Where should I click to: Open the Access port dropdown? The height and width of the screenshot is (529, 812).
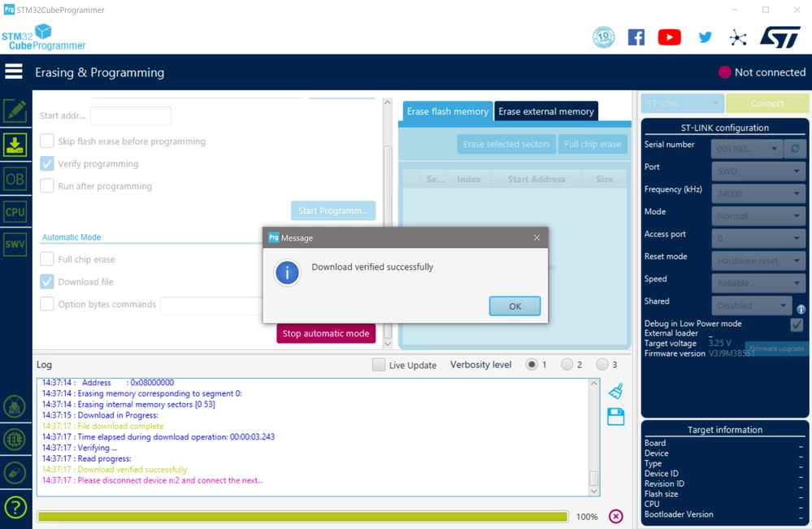(x=758, y=238)
